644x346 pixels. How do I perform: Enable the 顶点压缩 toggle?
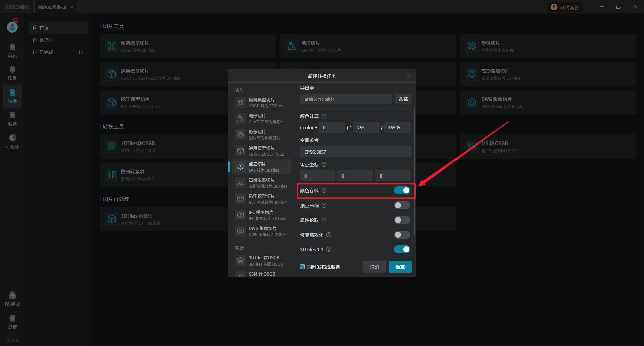pos(402,206)
